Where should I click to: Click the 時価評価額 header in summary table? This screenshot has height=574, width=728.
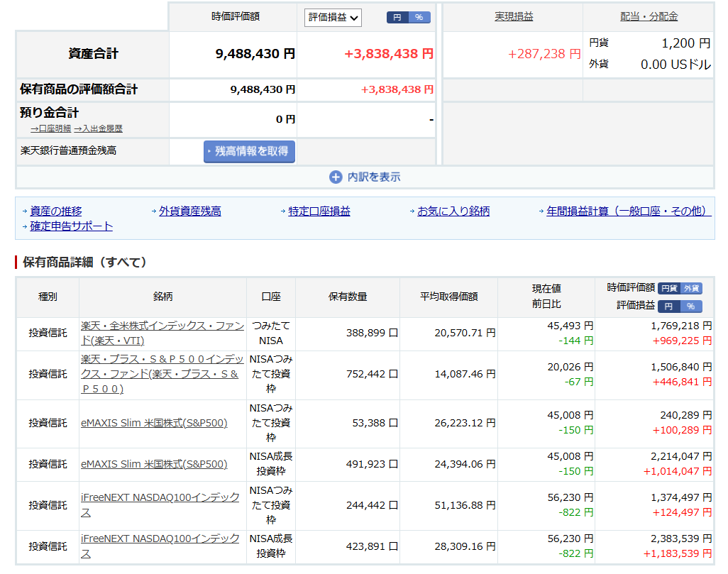coord(236,17)
